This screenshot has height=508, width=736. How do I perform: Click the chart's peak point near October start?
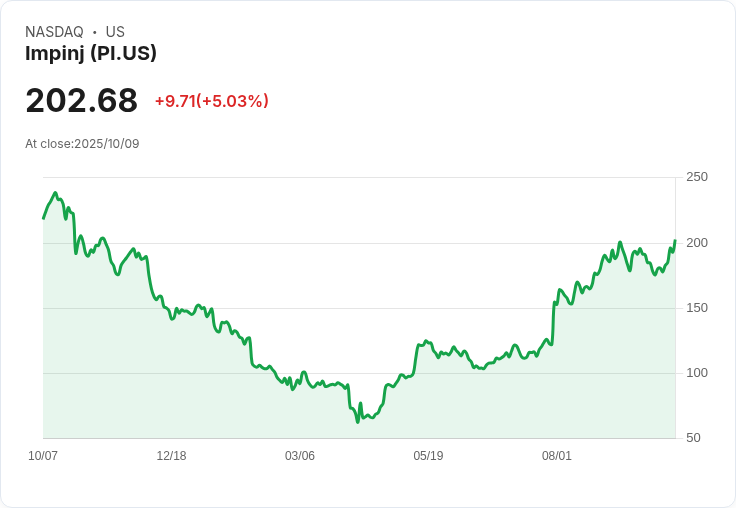click(x=55, y=192)
